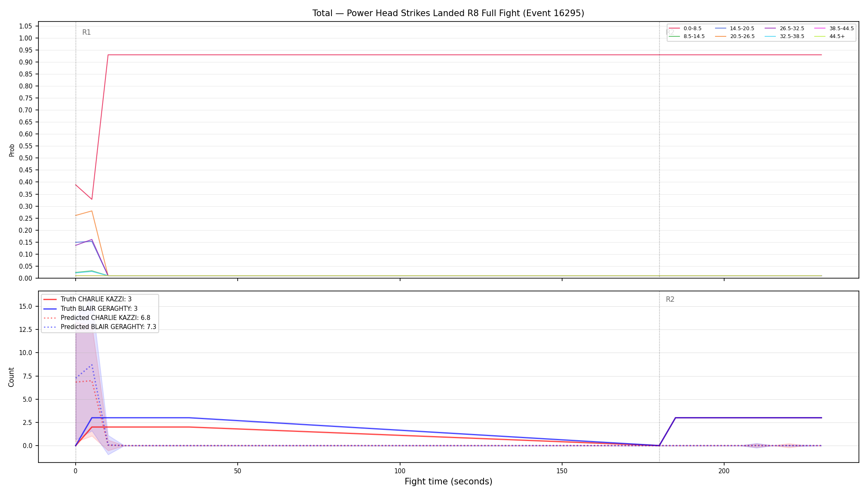Viewport: 868px width, 496px height.
Task: Click the R1 round marker label
Action: point(86,32)
